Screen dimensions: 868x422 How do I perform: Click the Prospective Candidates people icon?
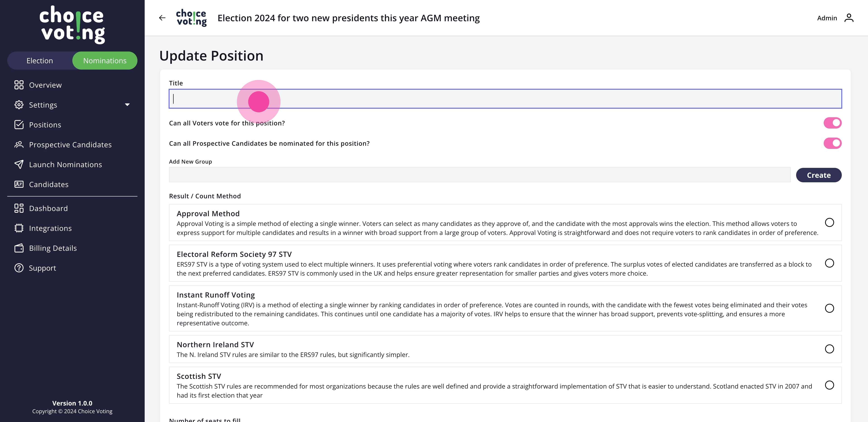coord(19,145)
